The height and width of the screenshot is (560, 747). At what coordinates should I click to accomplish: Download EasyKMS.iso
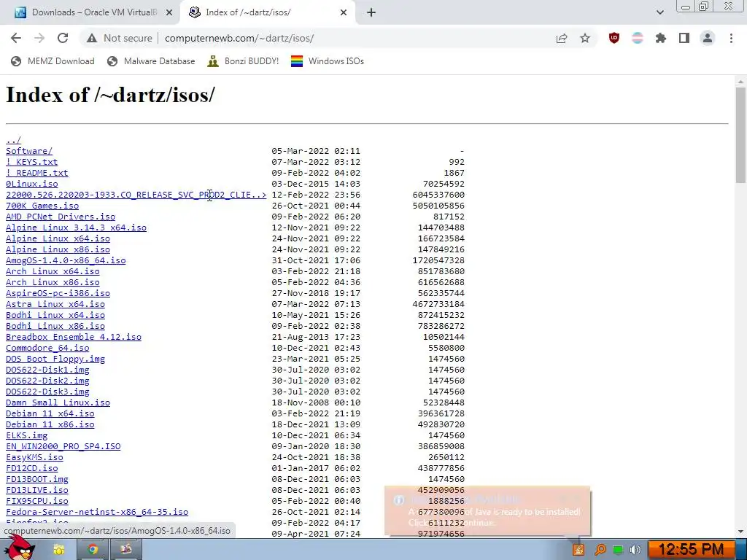[34, 458]
